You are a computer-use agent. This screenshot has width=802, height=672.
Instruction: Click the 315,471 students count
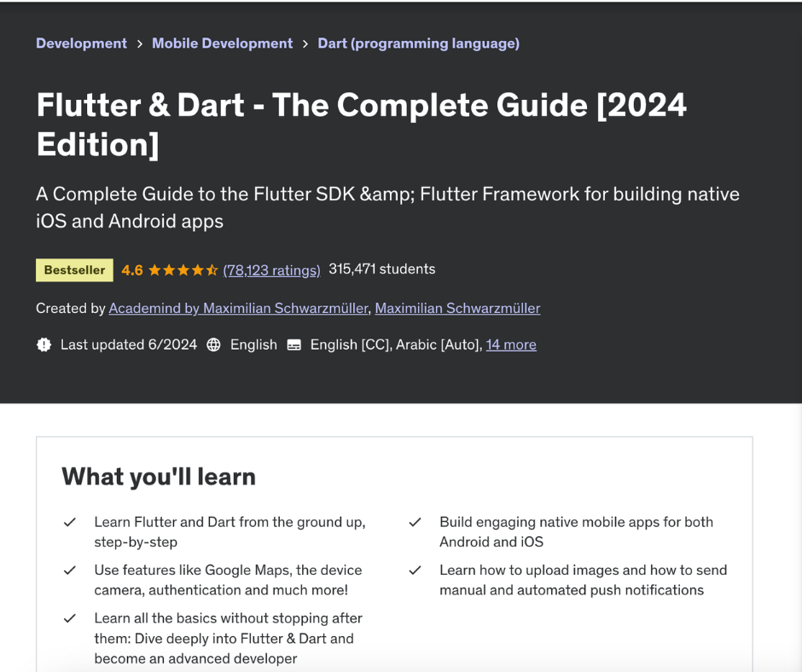(382, 269)
